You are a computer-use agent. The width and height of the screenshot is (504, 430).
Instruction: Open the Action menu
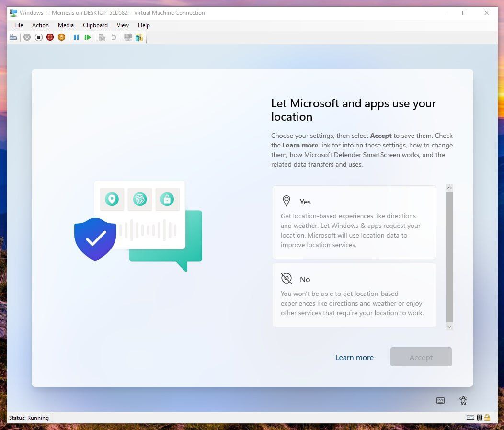pyautogui.click(x=41, y=25)
